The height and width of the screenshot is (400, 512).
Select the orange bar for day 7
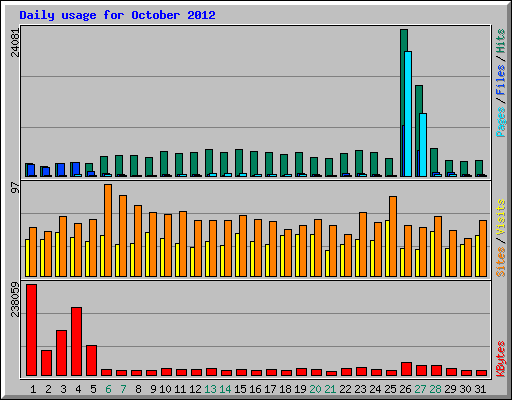click(x=123, y=236)
